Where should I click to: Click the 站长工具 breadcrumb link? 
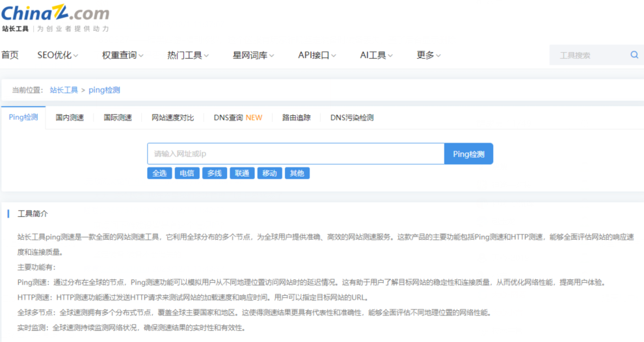click(64, 90)
